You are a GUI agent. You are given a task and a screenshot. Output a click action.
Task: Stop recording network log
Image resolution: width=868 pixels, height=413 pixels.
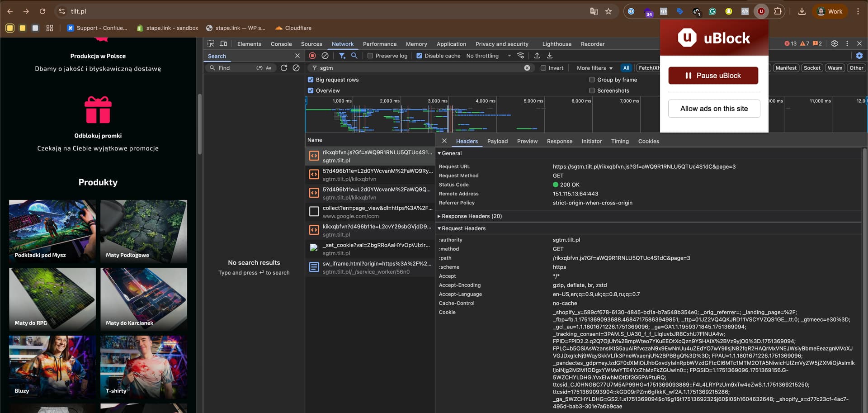pyautogui.click(x=312, y=56)
